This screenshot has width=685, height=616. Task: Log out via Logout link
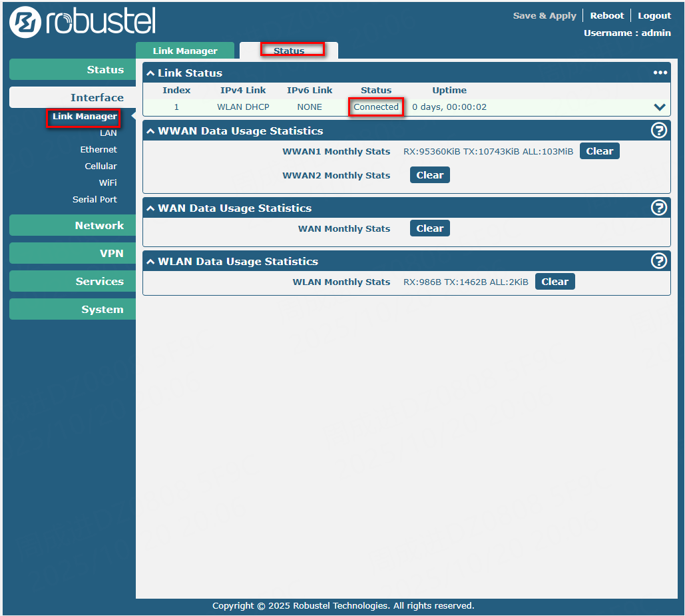(x=654, y=15)
